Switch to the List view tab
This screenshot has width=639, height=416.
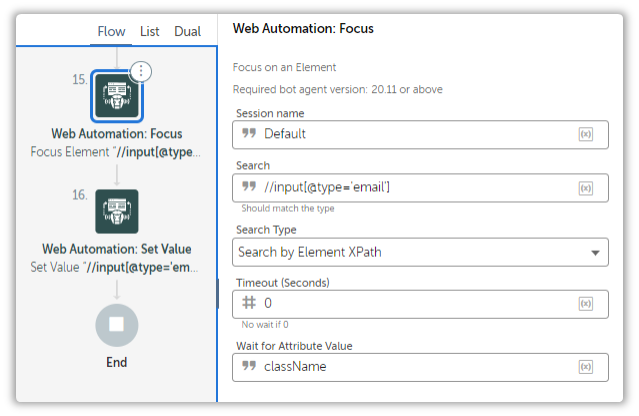[150, 31]
